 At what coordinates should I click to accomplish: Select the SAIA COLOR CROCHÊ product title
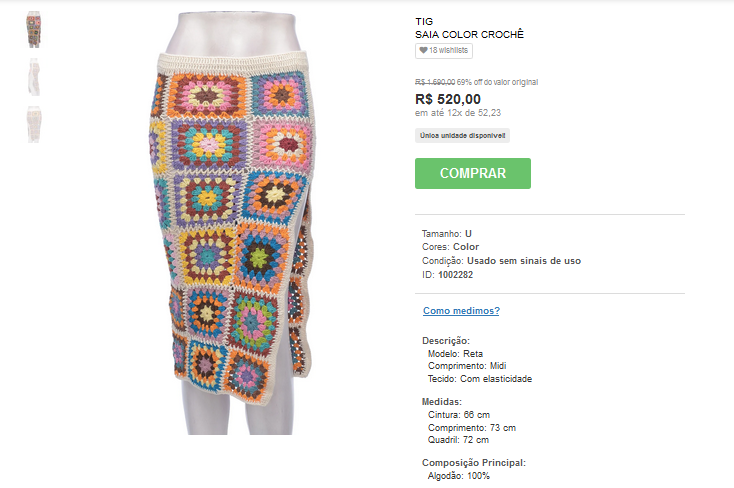470,35
